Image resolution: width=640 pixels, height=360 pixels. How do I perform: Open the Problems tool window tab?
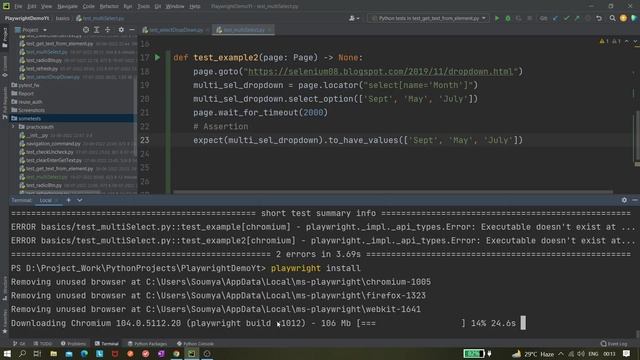click(73, 344)
